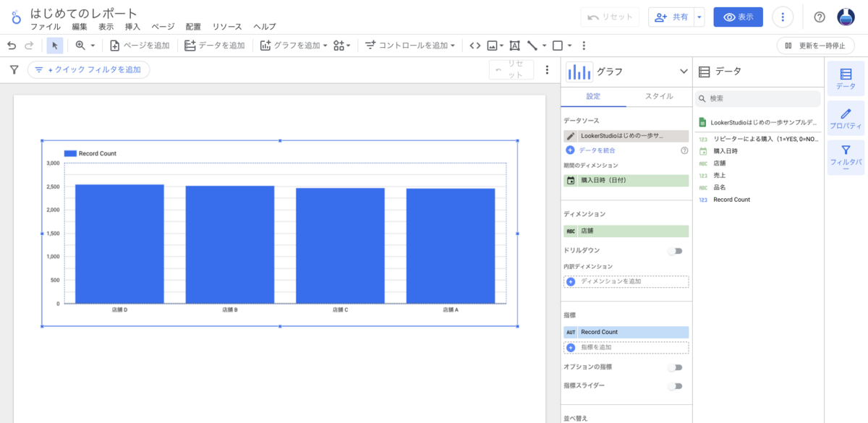This screenshot has height=423, width=868.
Task: Click calendar icon on 購入日時（日付） chip
Action: click(571, 181)
